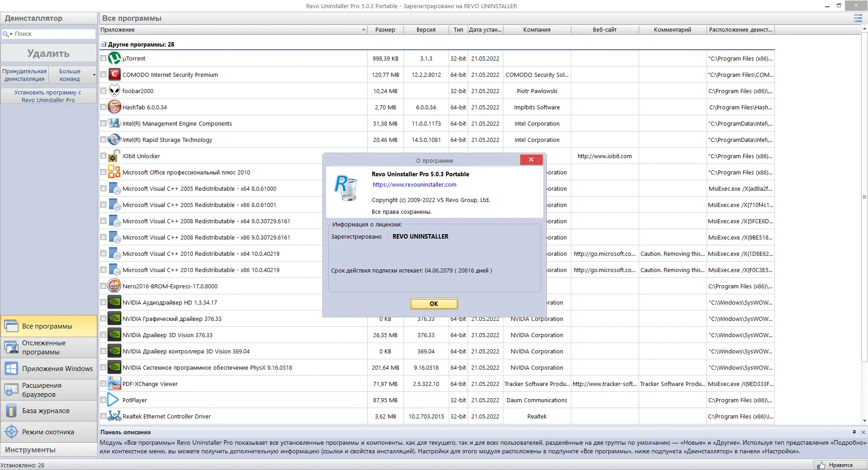Click the vertical scrollbar of program list
868x470 pixels.
[x=864, y=197]
